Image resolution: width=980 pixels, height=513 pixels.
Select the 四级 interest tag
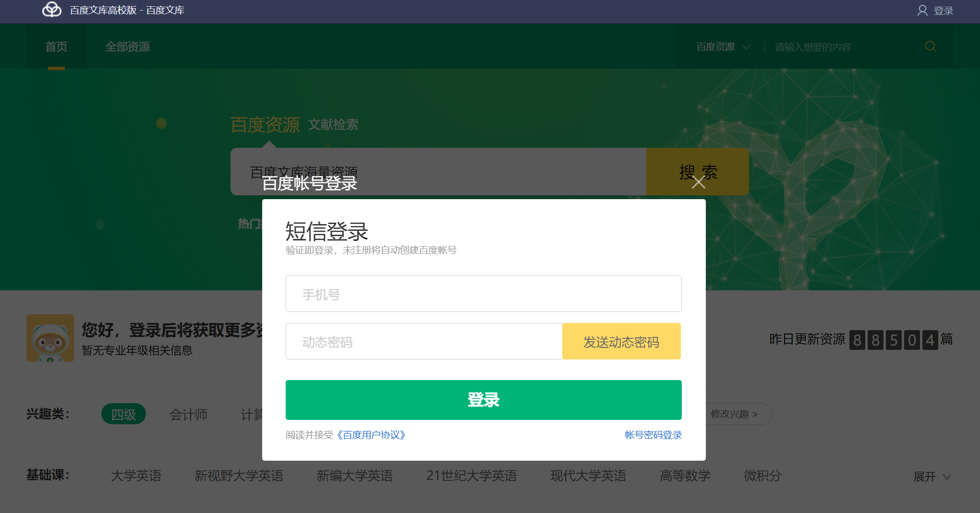pyautogui.click(x=123, y=414)
